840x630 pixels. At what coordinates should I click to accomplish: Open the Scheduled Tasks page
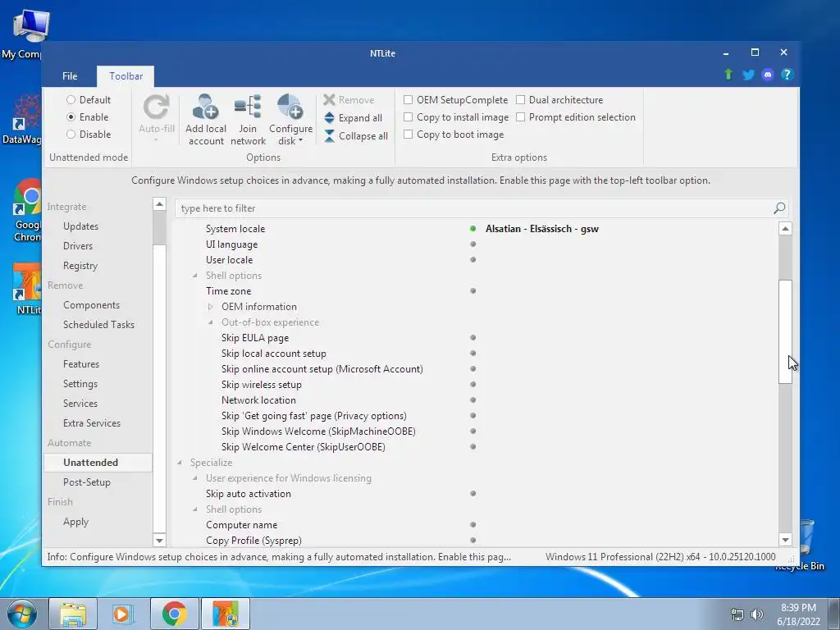(98, 325)
